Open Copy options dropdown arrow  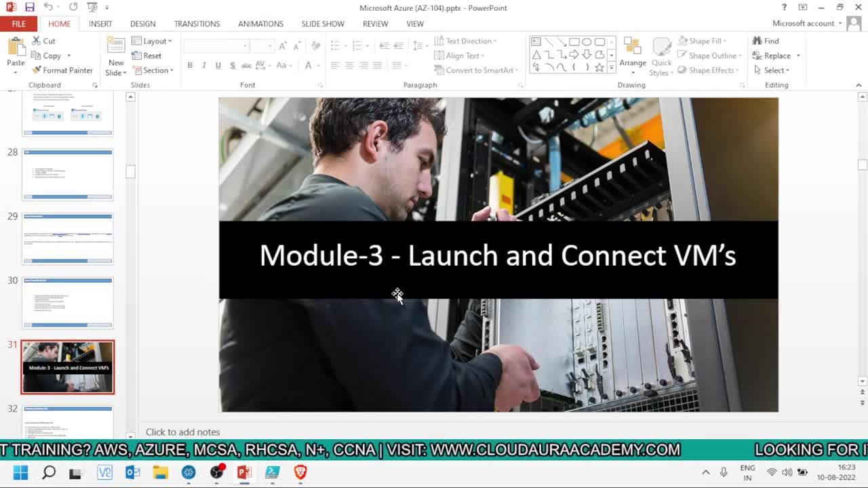pyautogui.click(x=68, y=56)
